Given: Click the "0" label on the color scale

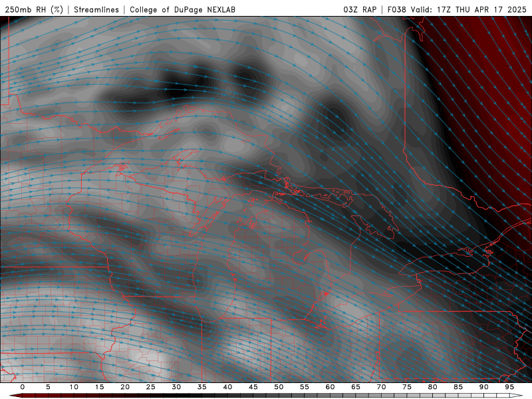Looking at the screenshot, I should [x=23, y=387].
